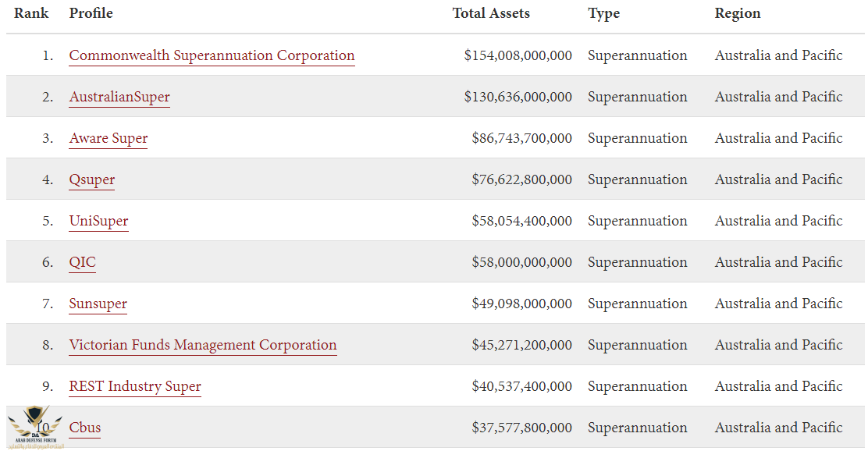Click the Type column header
Image resolution: width=868 pixels, height=451 pixels.
(x=603, y=13)
